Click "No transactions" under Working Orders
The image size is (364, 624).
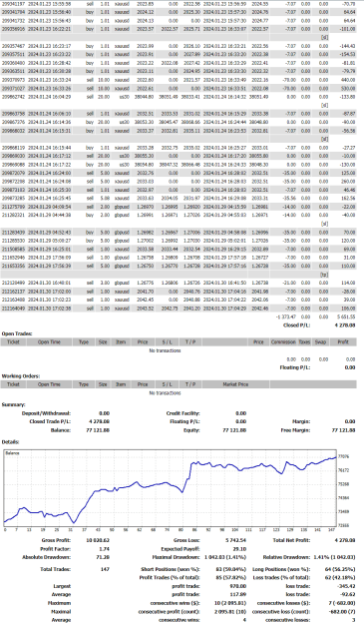coord(165,392)
